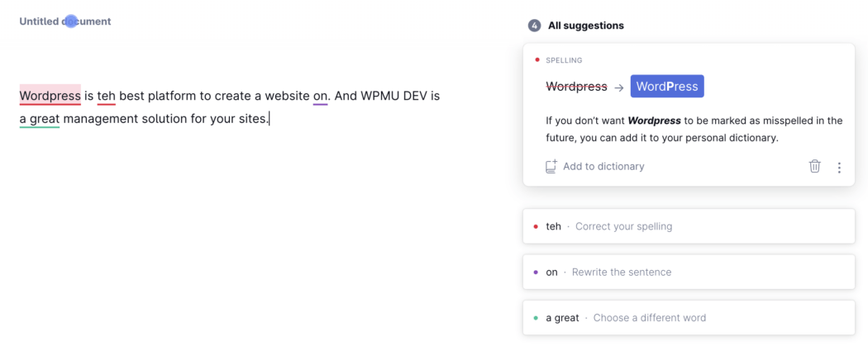Screen dimensions: 868x360
Task: Click the purple dot on the on suggestion
Action: pos(536,272)
